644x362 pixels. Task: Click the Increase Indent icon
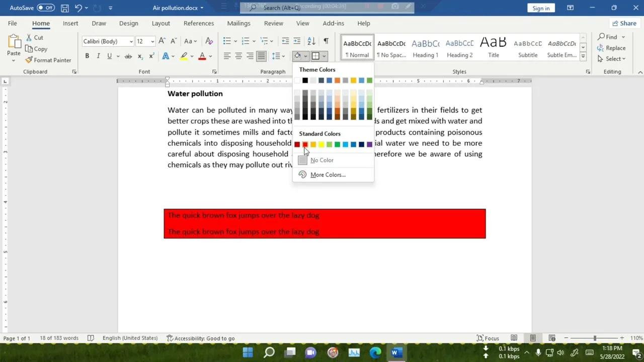click(x=296, y=41)
